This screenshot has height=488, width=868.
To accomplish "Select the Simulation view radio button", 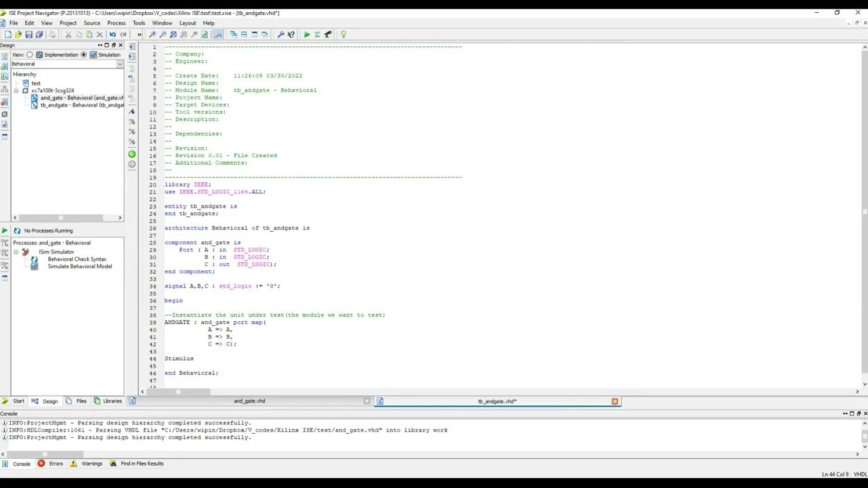I will (84, 55).
